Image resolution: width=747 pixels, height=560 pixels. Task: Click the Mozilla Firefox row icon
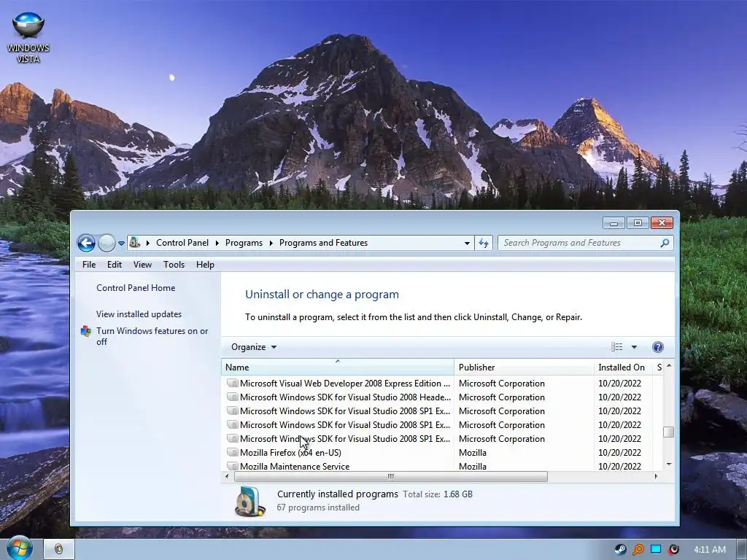pyautogui.click(x=233, y=452)
